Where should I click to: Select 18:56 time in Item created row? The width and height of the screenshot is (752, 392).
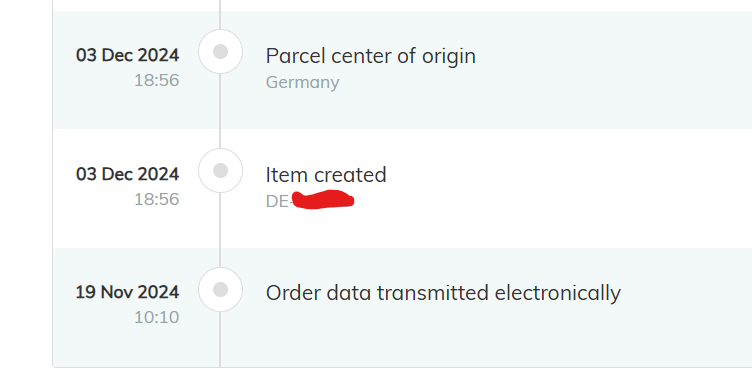click(157, 199)
